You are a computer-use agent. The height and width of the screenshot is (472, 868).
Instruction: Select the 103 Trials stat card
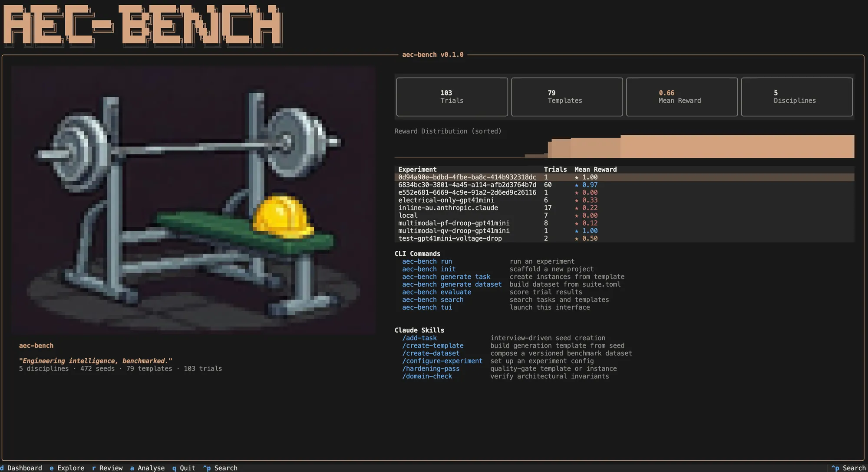(452, 97)
